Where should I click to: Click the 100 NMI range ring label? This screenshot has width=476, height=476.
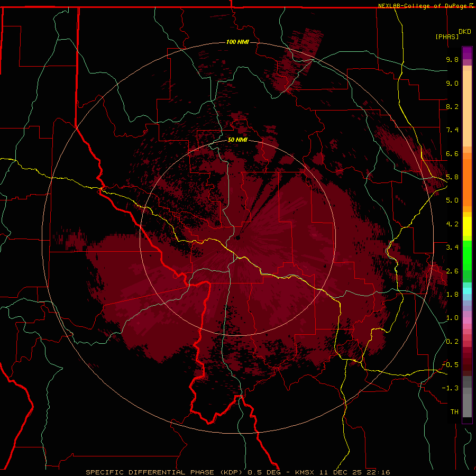pyautogui.click(x=237, y=42)
